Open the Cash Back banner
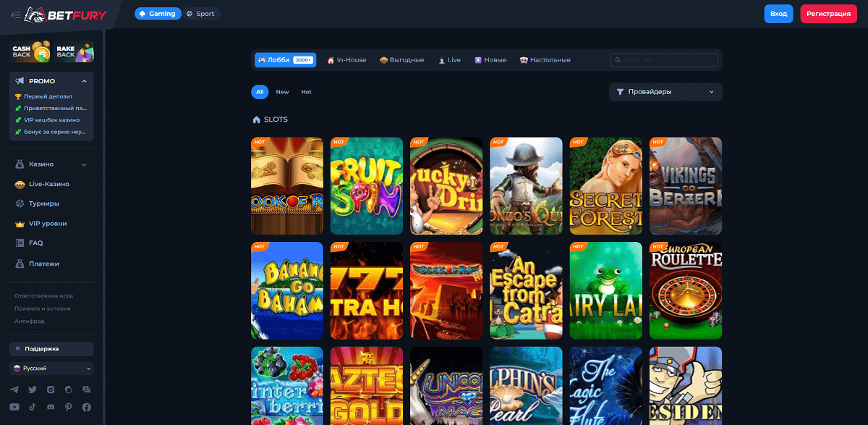The image size is (868, 425). tap(30, 52)
